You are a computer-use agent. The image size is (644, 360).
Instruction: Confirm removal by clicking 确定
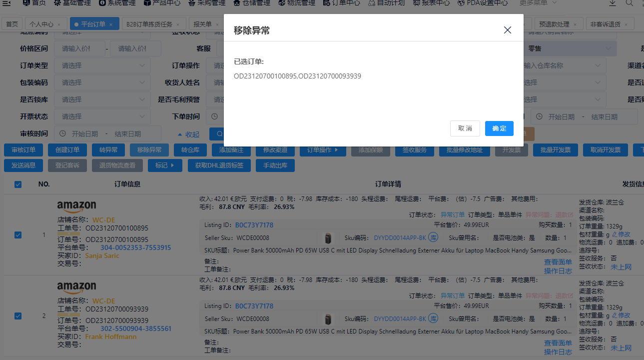499,128
